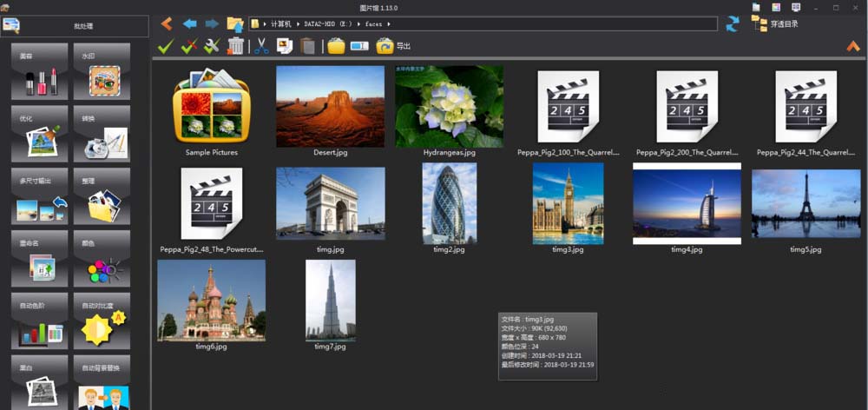Copy files with the copy images icon
Screen dimensions: 868x410
coord(285,46)
